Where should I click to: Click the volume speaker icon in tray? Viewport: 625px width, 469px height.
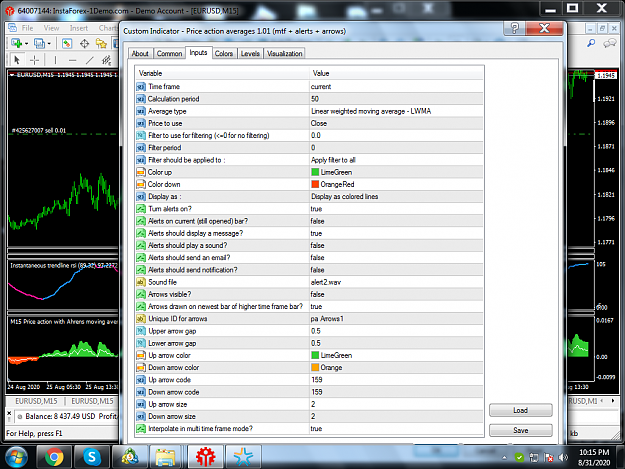563,457
